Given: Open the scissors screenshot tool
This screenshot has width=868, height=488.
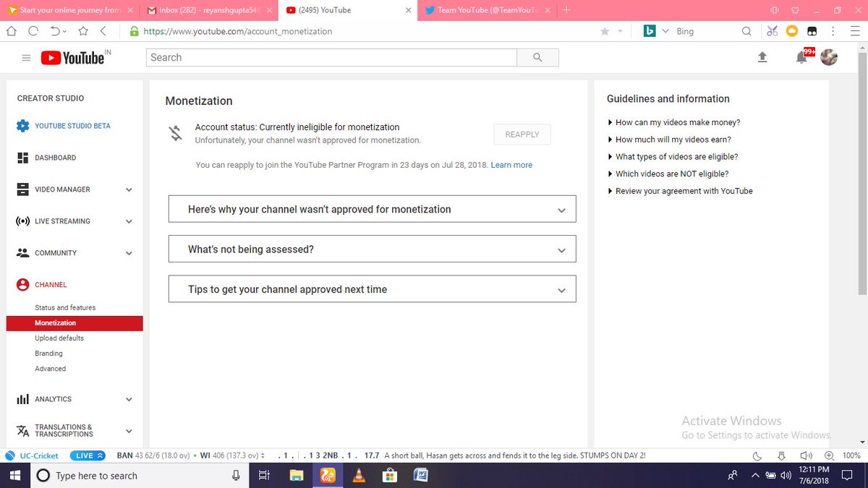Looking at the screenshot, I should pos(772,31).
